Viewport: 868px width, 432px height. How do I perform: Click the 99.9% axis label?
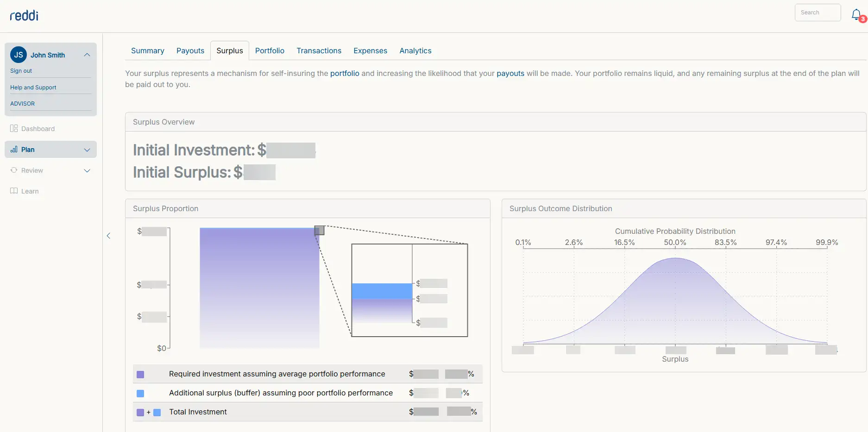point(827,242)
